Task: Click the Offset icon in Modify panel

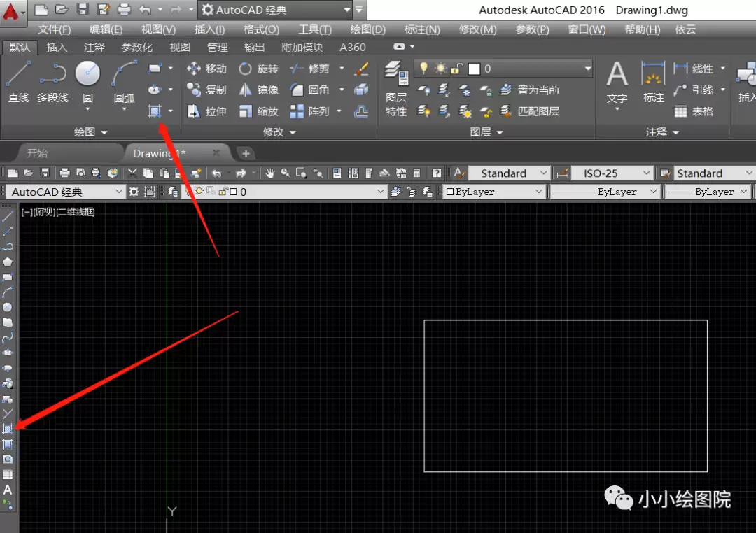Action: [361, 112]
